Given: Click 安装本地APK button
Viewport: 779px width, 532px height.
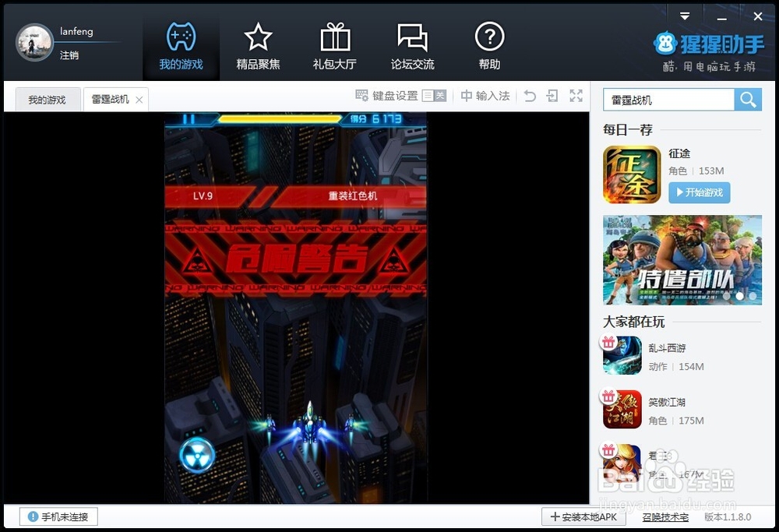Looking at the screenshot, I should pyautogui.click(x=583, y=516).
